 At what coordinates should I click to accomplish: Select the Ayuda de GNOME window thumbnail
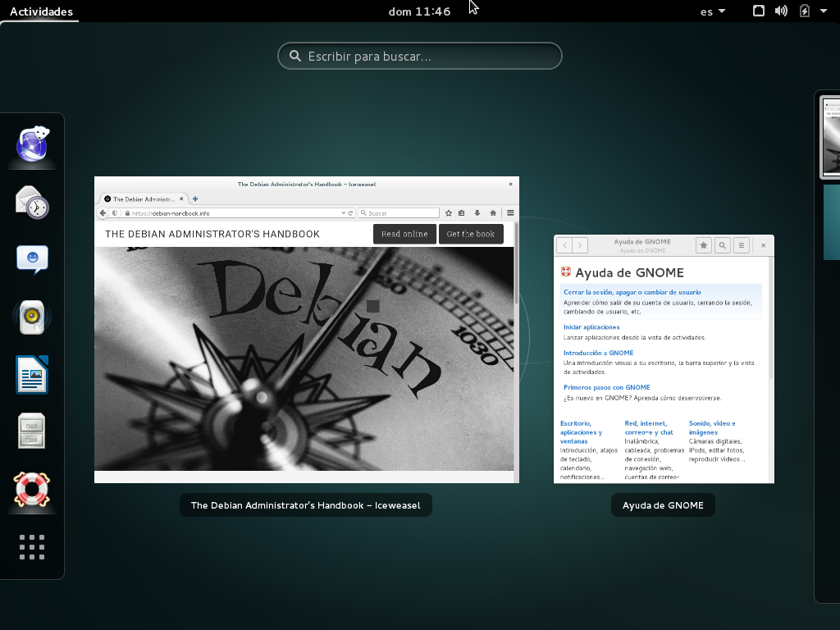[664, 359]
